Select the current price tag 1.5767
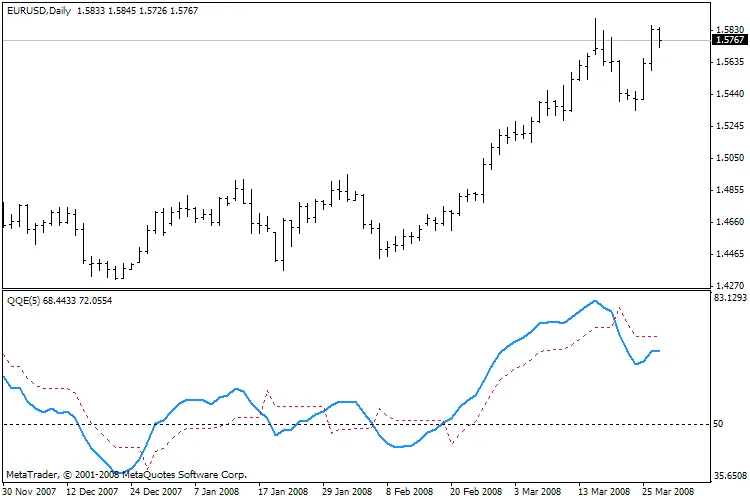Screen dimensions: 750x500 tap(730, 40)
